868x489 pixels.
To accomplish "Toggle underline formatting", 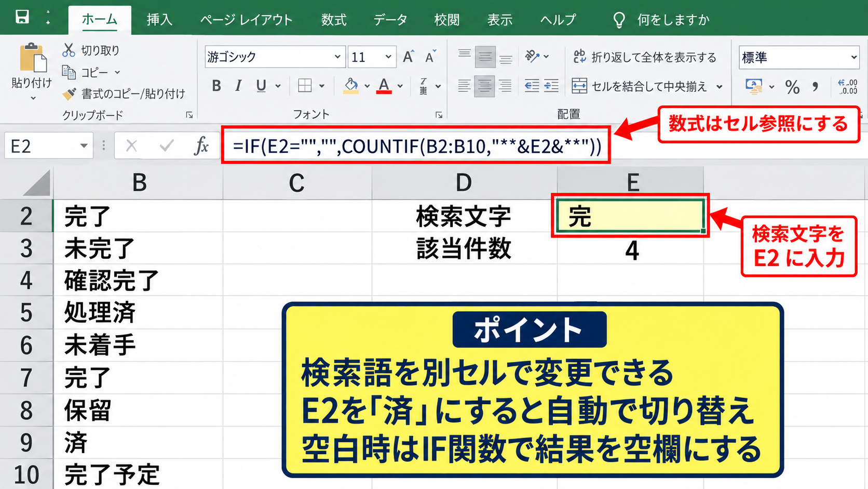I will point(261,86).
